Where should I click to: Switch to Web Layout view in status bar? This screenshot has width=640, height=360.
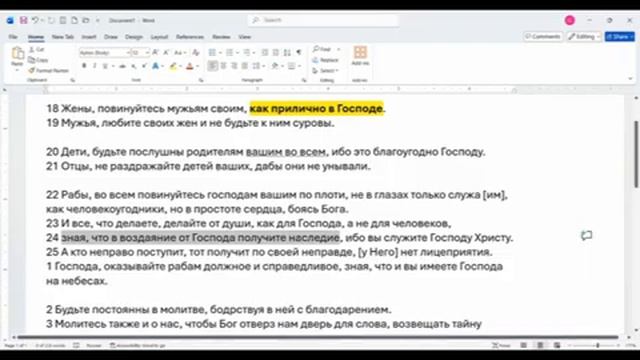pos(557,346)
